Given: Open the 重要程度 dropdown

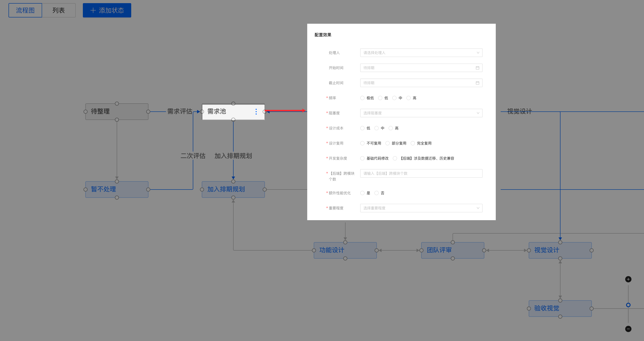Looking at the screenshot, I should 421,208.
